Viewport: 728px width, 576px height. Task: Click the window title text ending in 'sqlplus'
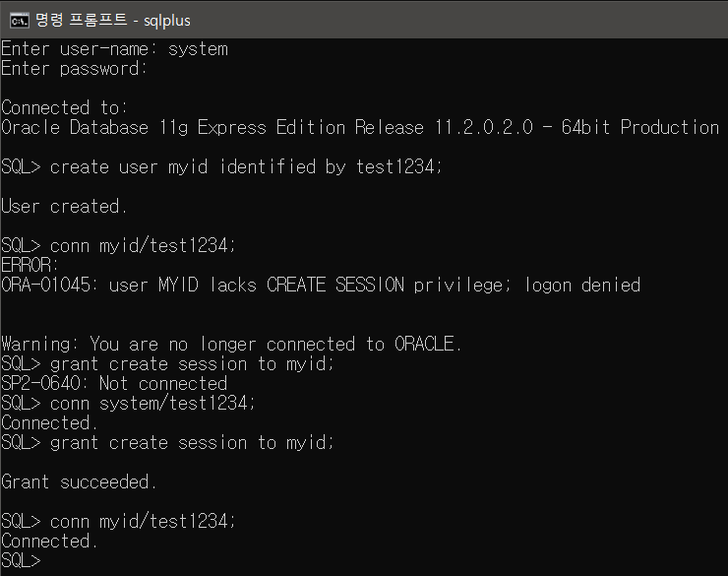(113, 21)
